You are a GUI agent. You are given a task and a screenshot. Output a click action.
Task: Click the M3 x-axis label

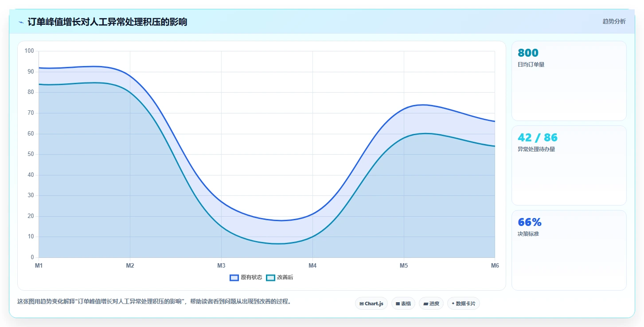221,266
